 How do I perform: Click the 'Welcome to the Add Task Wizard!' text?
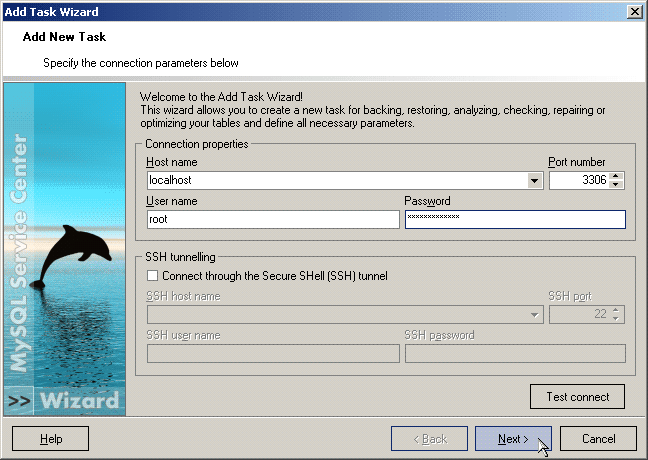pyautogui.click(x=221, y=97)
